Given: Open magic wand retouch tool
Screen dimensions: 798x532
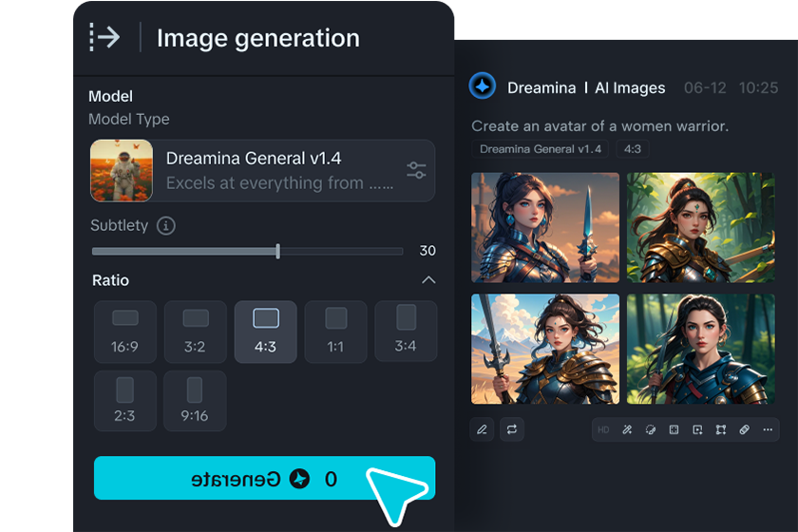Looking at the screenshot, I should pyautogui.click(x=627, y=429).
